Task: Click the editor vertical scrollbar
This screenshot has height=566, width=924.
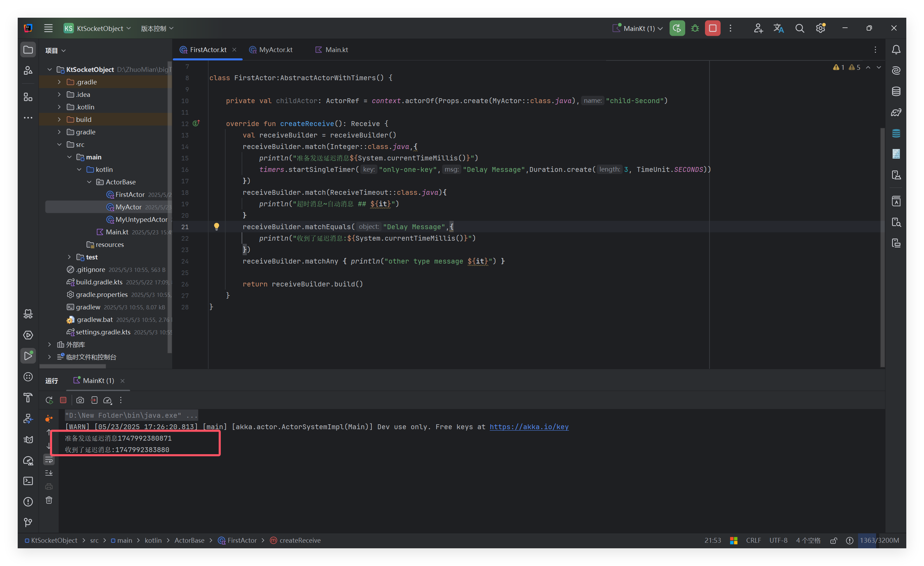Action: tap(882, 248)
